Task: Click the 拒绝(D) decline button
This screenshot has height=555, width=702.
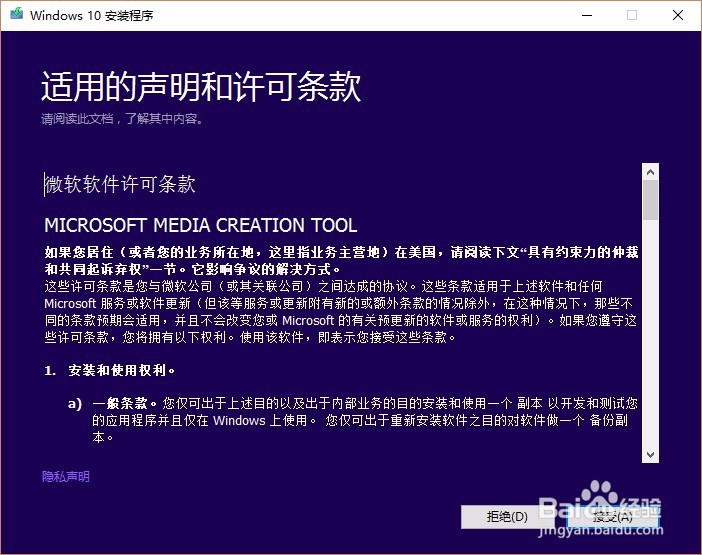Action: pyautogui.click(x=507, y=517)
